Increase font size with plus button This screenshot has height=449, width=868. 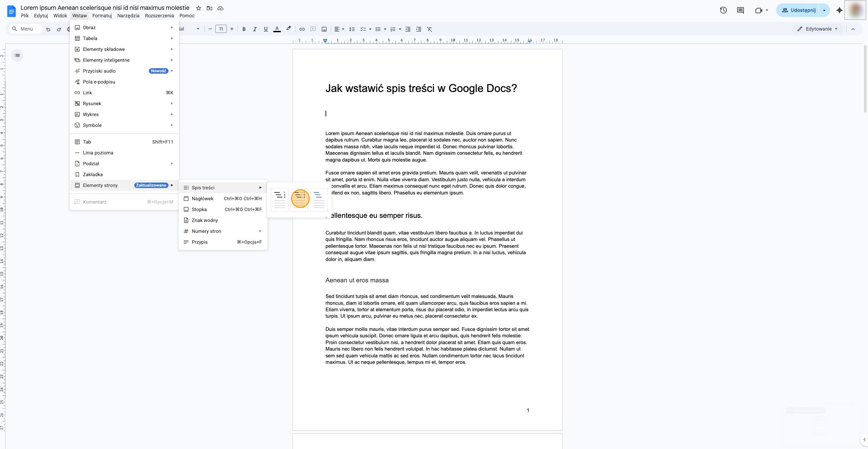232,29
